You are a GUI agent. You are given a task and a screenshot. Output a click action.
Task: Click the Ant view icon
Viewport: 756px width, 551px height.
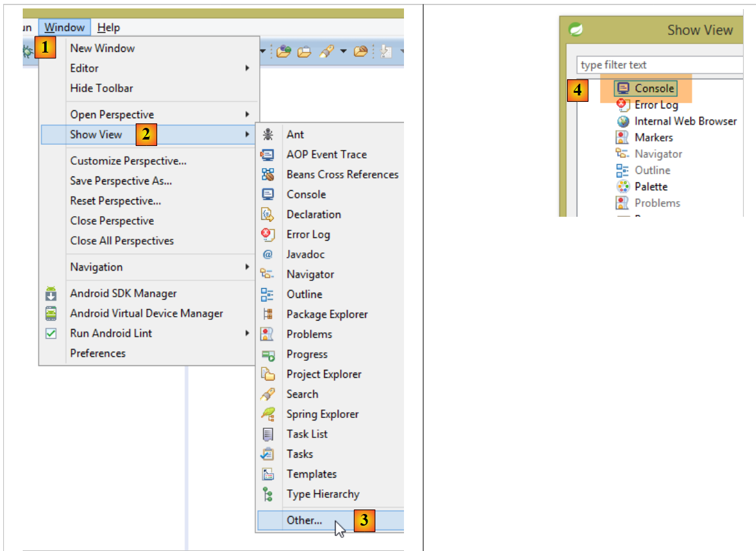pos(268,134)
